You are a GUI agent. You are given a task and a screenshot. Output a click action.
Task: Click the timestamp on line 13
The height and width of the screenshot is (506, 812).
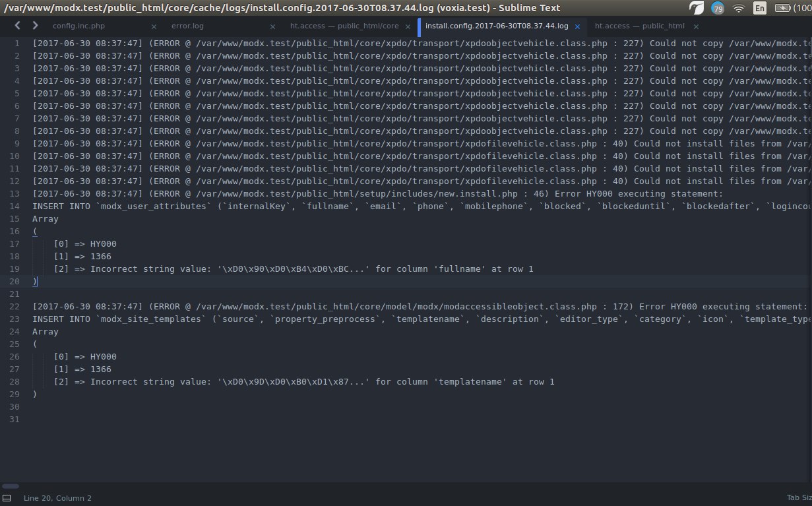88,194
